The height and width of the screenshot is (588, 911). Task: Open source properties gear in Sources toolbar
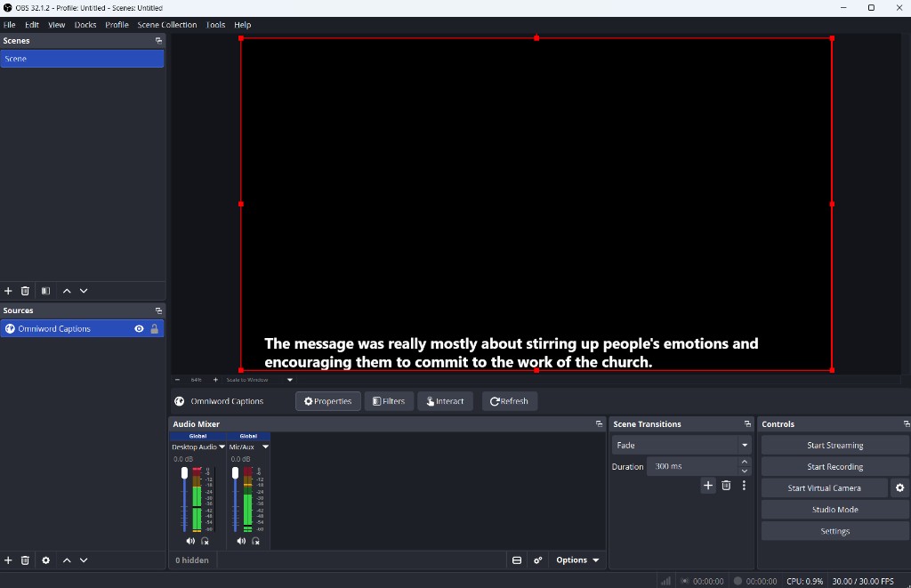(46, 560)
